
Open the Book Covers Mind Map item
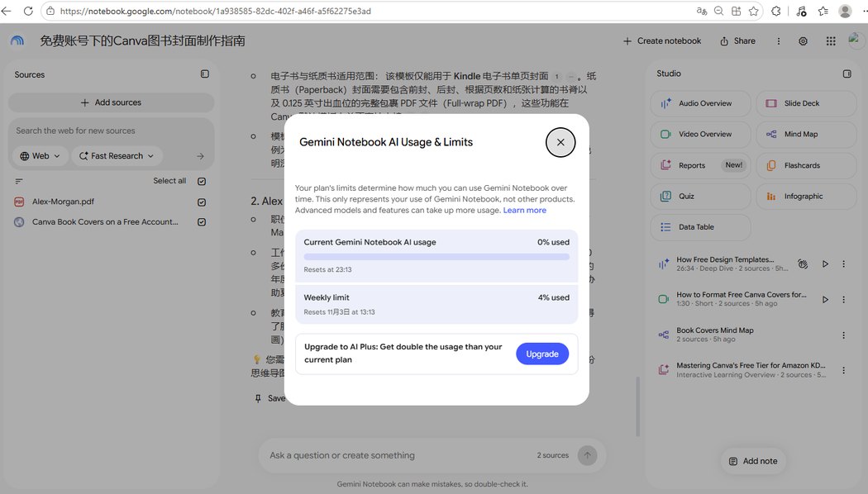coord(715,335)
